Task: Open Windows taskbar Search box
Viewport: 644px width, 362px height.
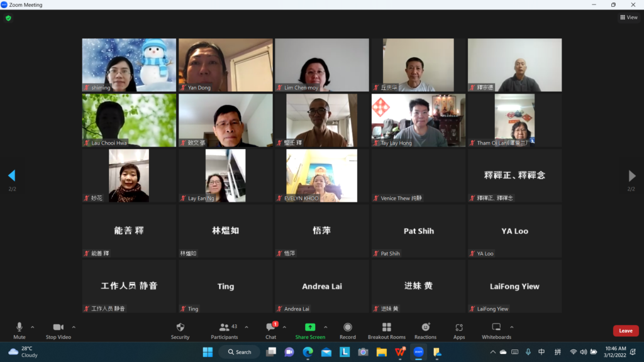Action: coord(240,352)
